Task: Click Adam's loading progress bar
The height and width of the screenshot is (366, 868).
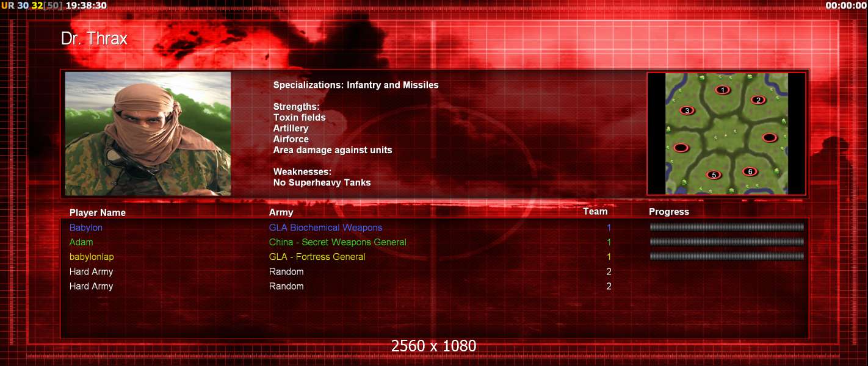Action: tap(726, 242)
